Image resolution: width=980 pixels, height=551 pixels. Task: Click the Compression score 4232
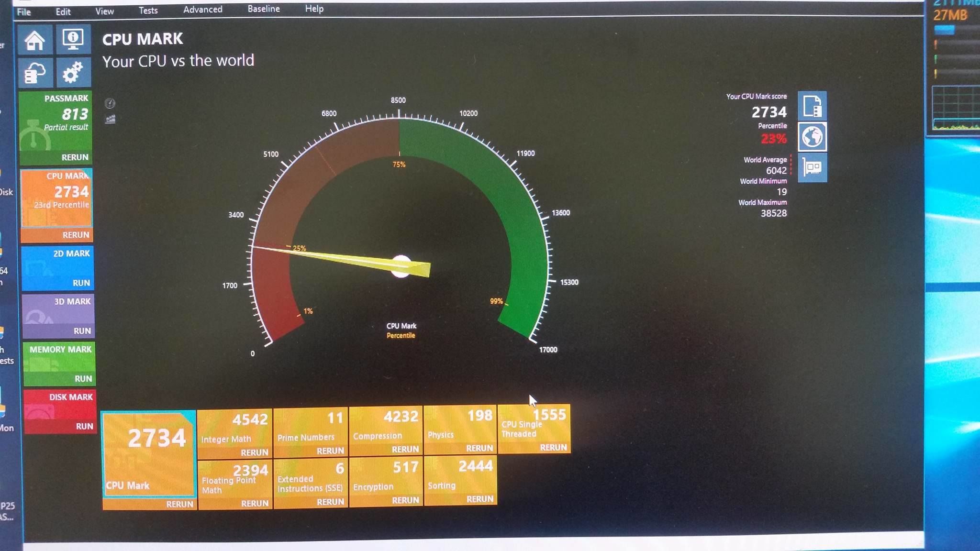(x=401, y=417)
